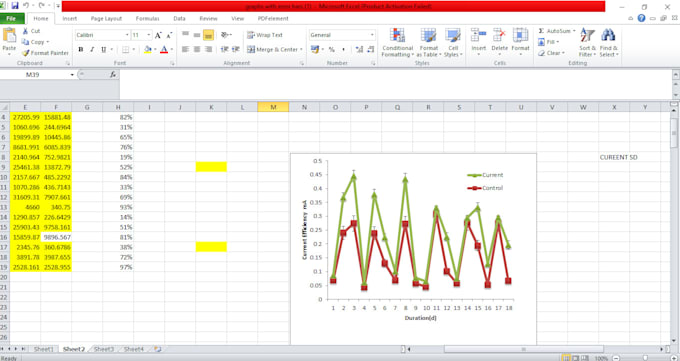Click the zoom slider in status bar
The image size is (680, 361).
644,358
